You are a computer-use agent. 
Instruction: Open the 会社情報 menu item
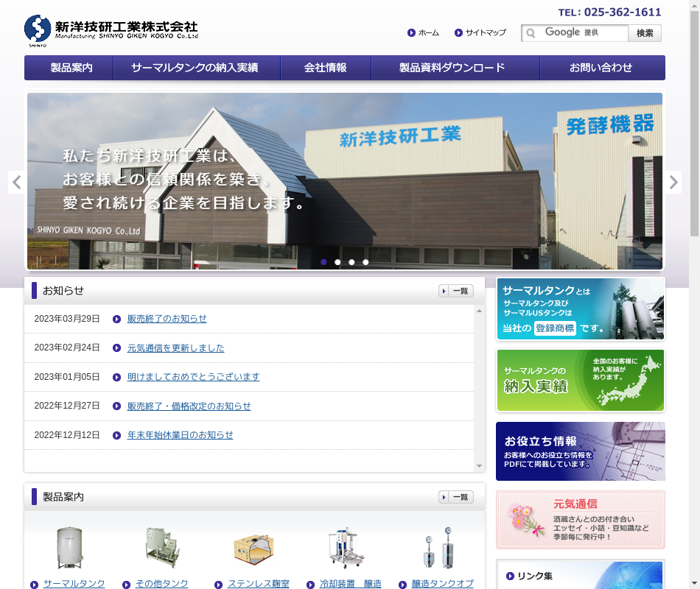pos(325,68)
